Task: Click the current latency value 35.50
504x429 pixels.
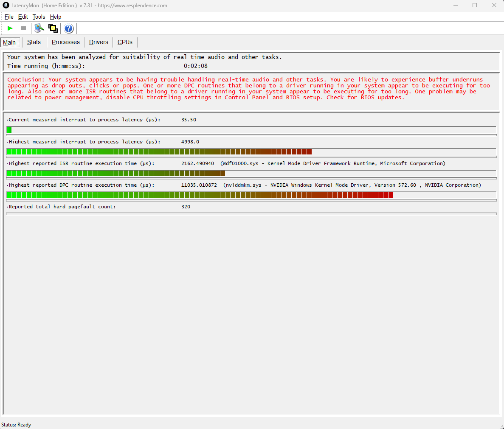Action: [x=189, y=120]
